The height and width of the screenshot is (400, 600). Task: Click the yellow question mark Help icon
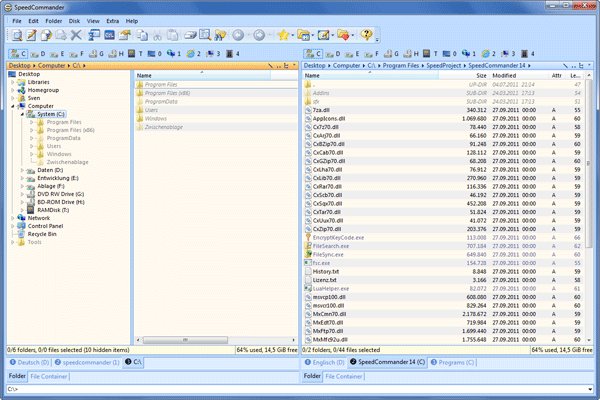366,35
